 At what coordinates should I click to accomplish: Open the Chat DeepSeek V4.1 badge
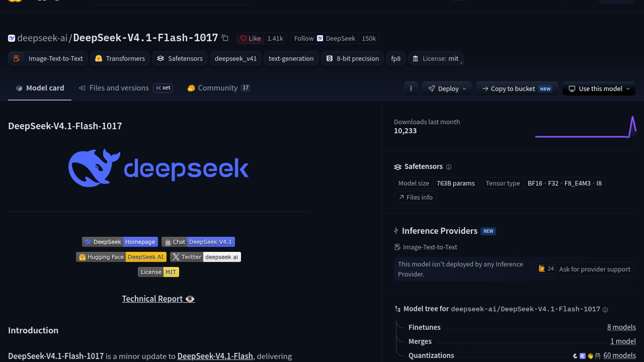198,242
